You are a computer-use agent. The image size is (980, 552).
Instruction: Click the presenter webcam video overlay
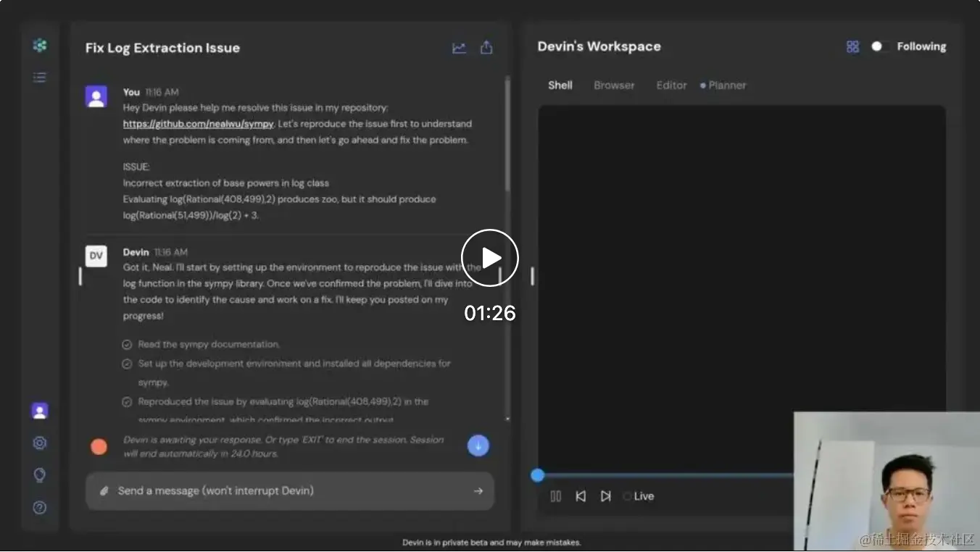pos(886,482)
